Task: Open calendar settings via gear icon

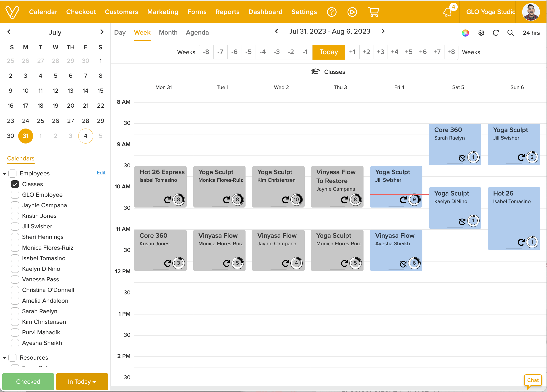Action: pyautogui.click(x=481, y=33)
